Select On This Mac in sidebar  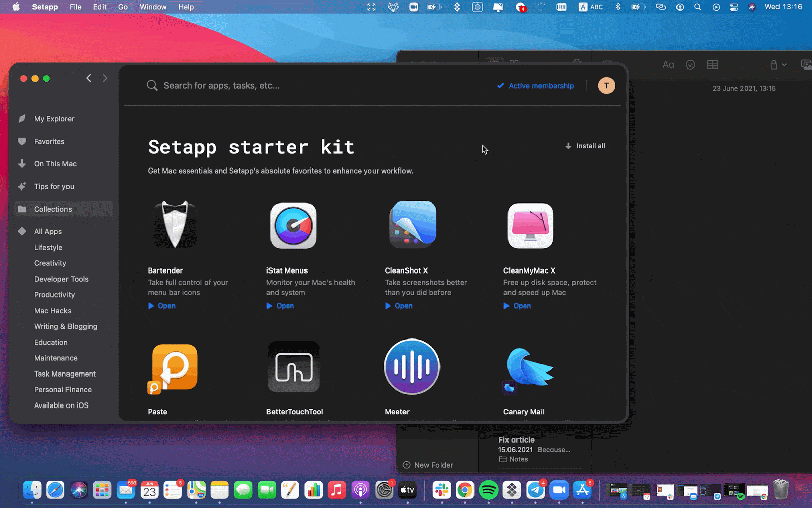(x=63, y=164)
